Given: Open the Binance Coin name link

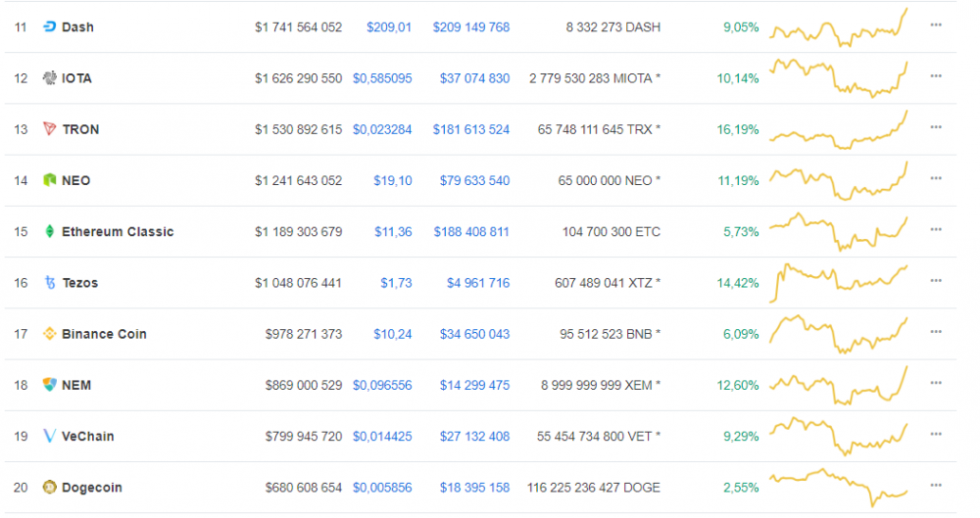Looking at the screenshot, I should (104, 334).
